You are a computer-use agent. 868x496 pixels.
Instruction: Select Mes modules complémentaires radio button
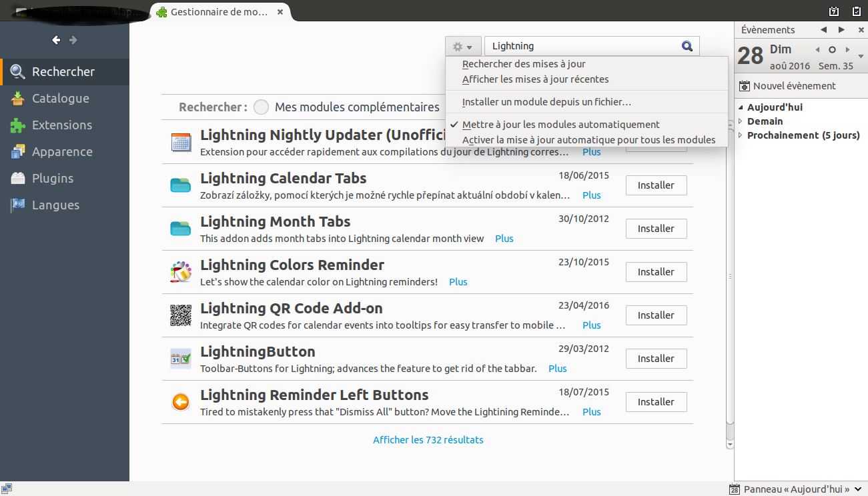click(x=262, y=107)
